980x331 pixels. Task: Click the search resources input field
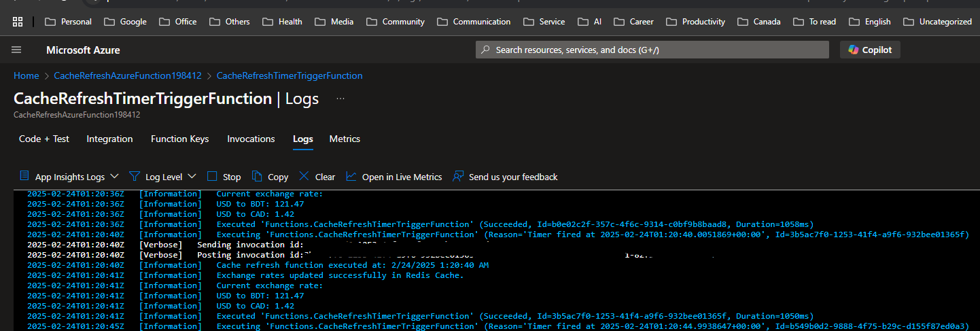coord(652,50)
